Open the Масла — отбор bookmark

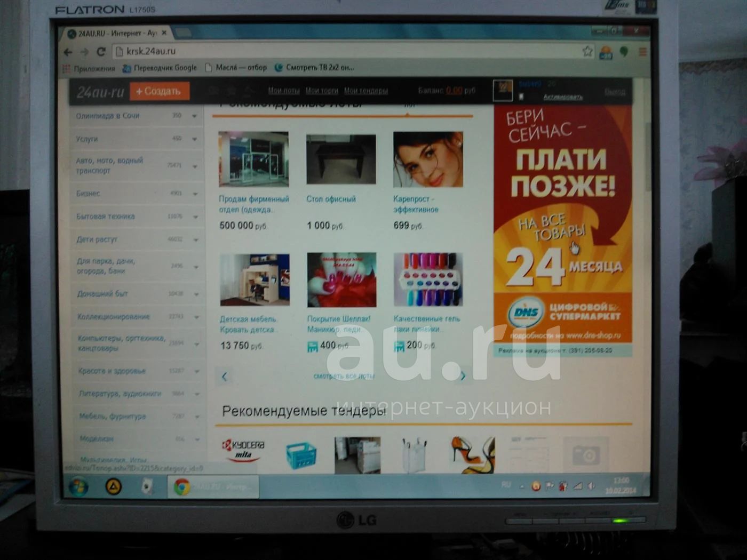tap(236, 68)
